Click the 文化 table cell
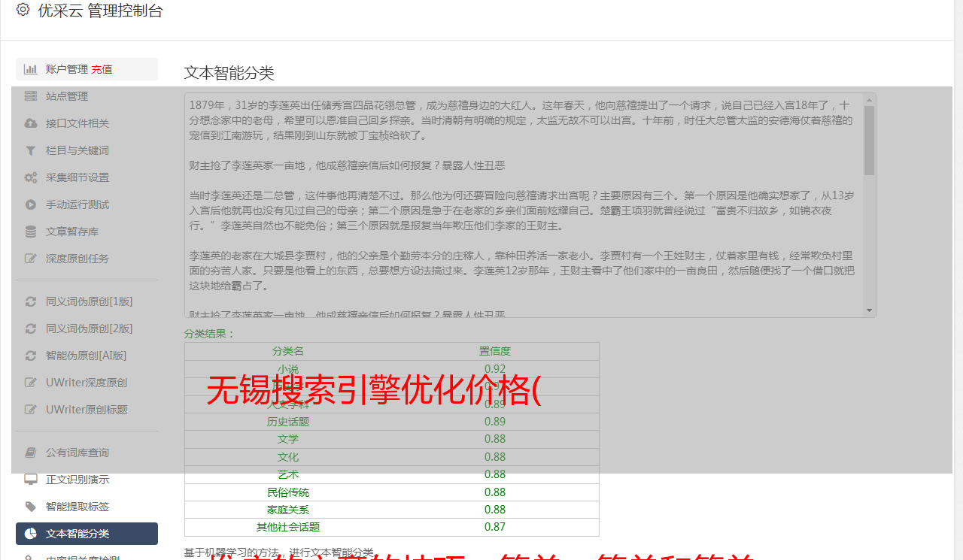Image resolution: width=963 pixels, height=560 pixels. point(288,457)
